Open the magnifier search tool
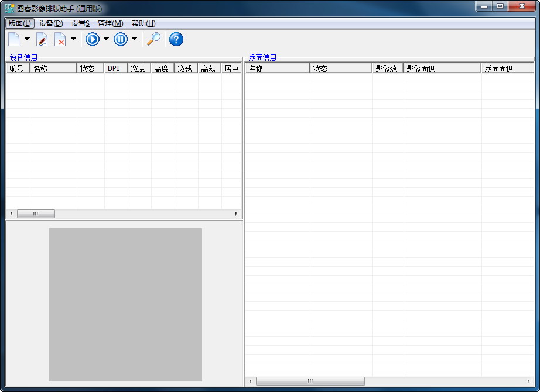This screenshot has width=540, height=392. pos(153,39)
